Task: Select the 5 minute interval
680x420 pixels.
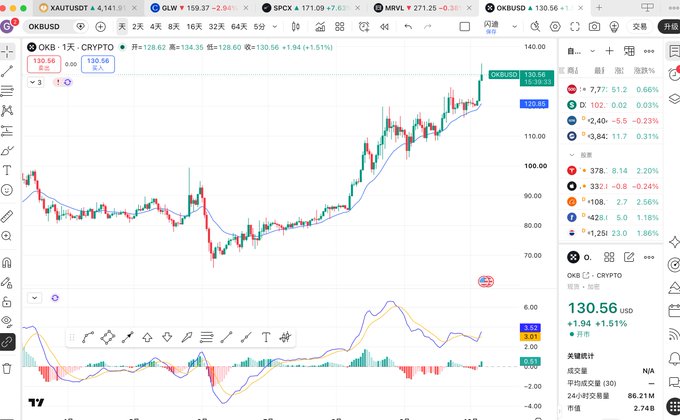Action: pyautogui.click(x=259, y=27)
